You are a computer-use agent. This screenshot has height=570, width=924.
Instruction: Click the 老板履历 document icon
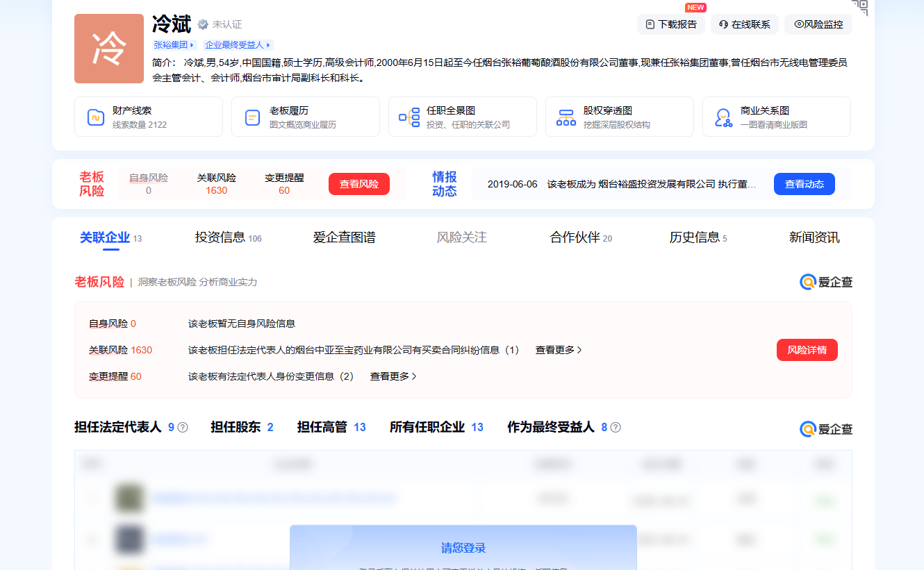253,117
